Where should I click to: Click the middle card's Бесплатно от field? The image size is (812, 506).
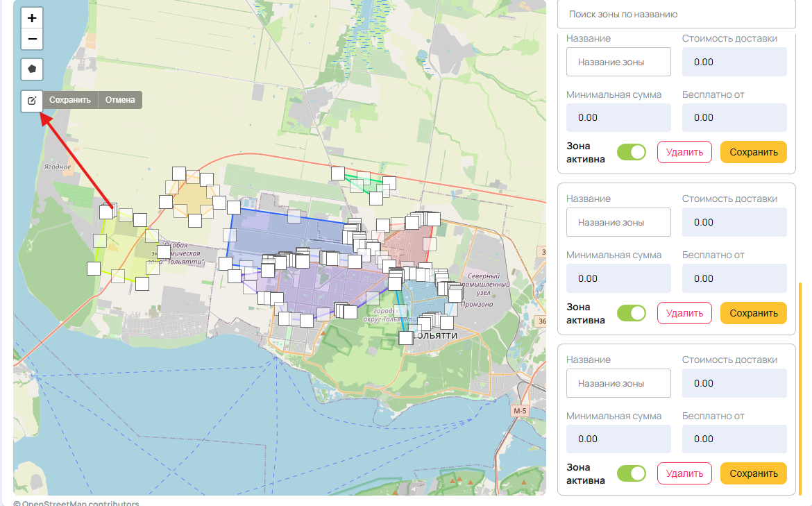pyautogui.click(x=734, y=278)
